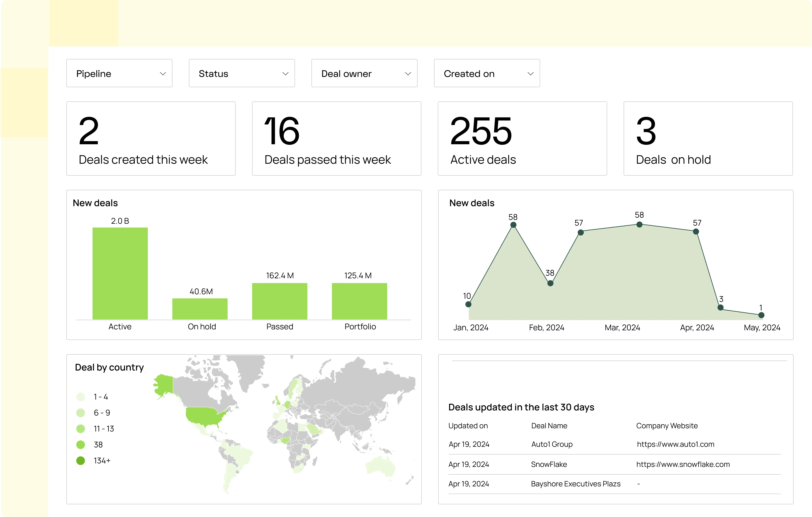Click the Updated on column header
This screenshot has width=812, height=517.
[468, 426]
